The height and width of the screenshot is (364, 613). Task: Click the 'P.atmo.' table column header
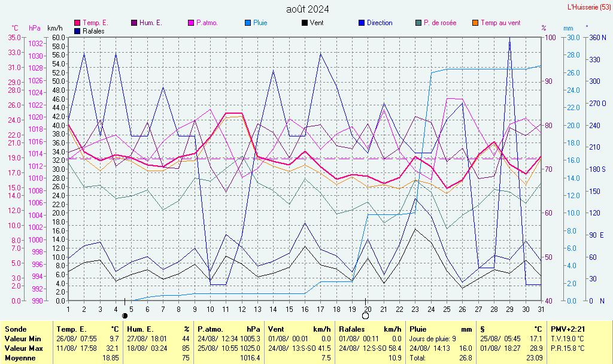pyautogui.click(x=210, y=329)
